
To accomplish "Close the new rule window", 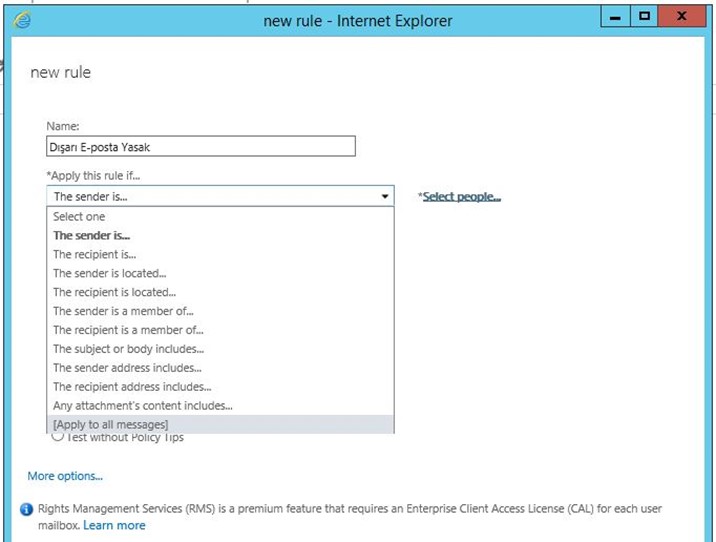I will pos(682,17).
